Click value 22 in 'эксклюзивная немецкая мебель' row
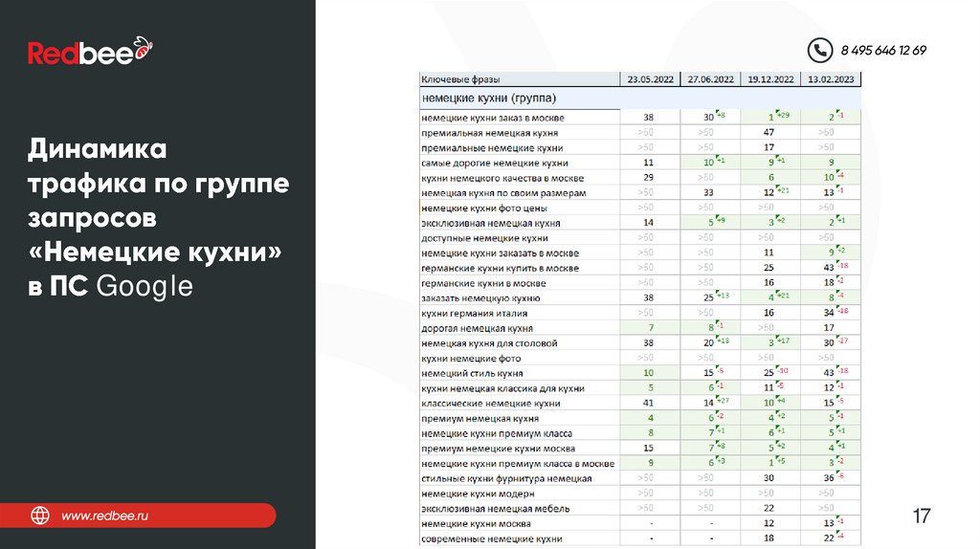 click(768, 508)
